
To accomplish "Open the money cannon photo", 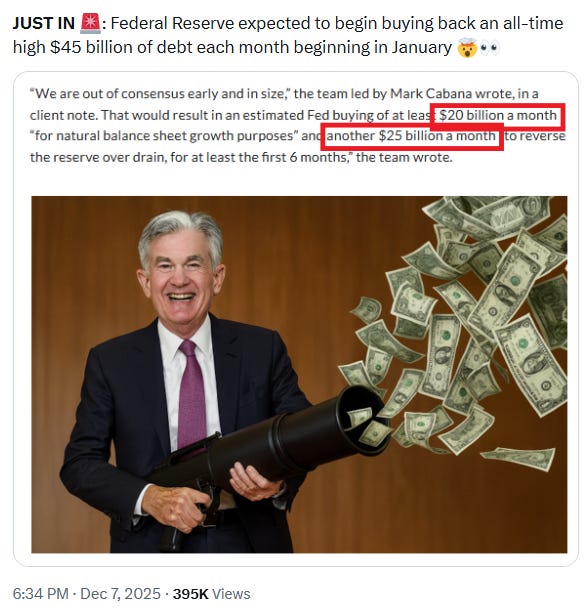I will coord(299,374).
